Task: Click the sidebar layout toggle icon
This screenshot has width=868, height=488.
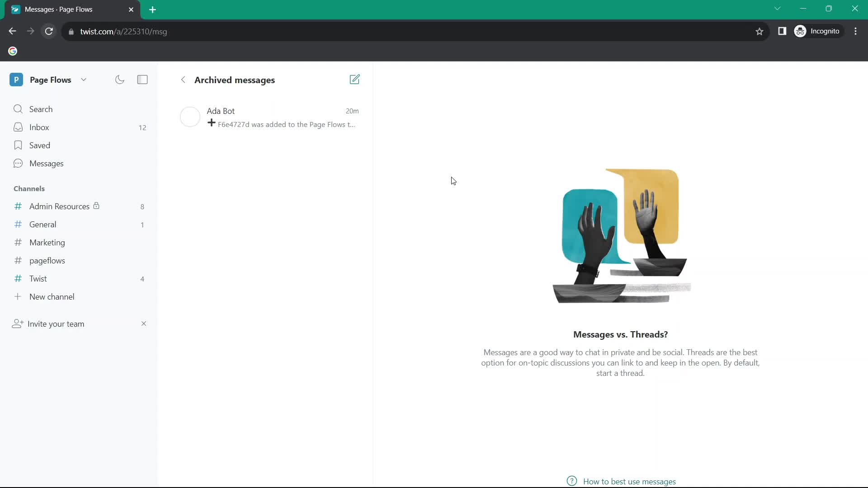Action: 142,80
